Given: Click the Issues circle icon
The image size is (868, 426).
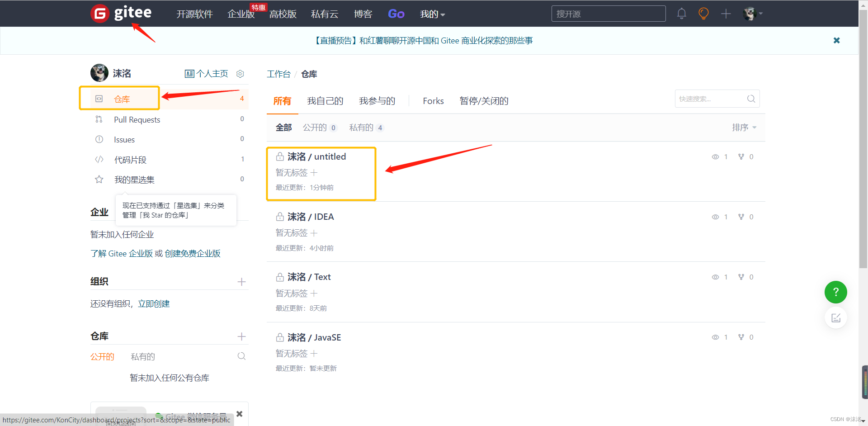Looking at the screenshot, I should pyautogui.click(x=99, y=139).
